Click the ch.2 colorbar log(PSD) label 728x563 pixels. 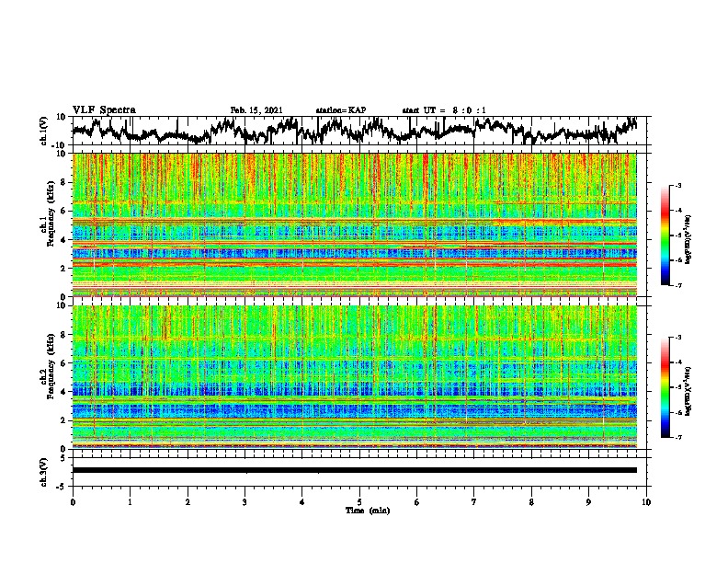[x=688, y=391]
